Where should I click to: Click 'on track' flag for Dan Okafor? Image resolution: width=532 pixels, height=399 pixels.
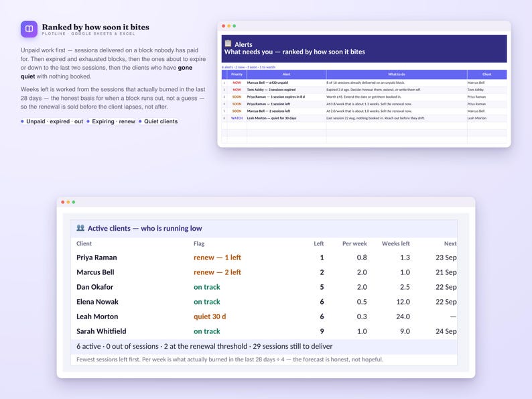pyautogui.click(x=206, y=287)
